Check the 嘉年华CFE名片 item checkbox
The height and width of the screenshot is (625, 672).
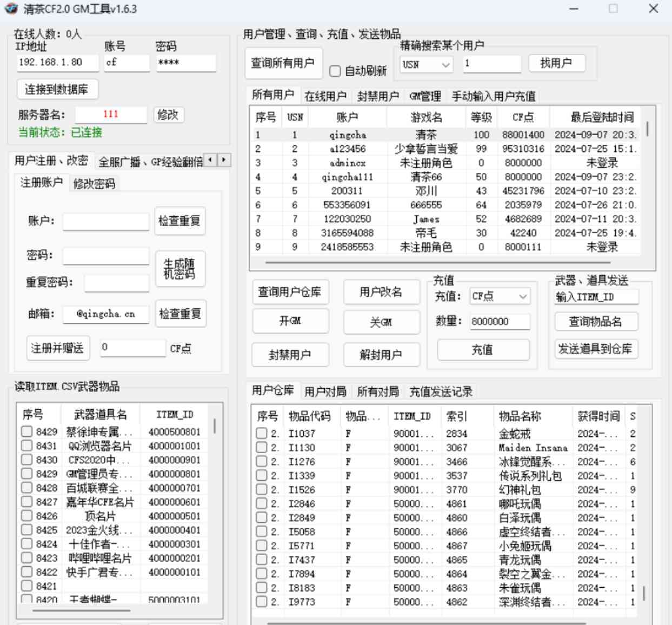pos(26,502)
